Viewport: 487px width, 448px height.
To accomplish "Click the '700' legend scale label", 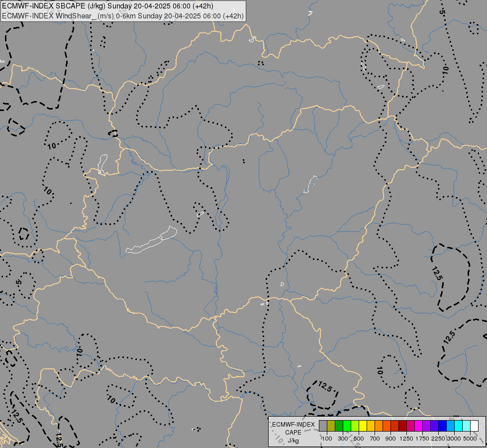I will tap(375, 439).
